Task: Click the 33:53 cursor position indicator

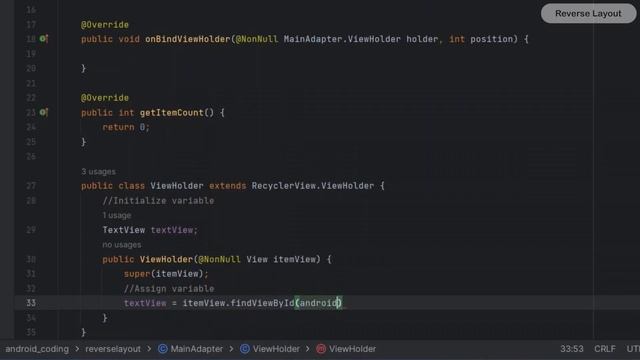Action: tap(572, 349)
